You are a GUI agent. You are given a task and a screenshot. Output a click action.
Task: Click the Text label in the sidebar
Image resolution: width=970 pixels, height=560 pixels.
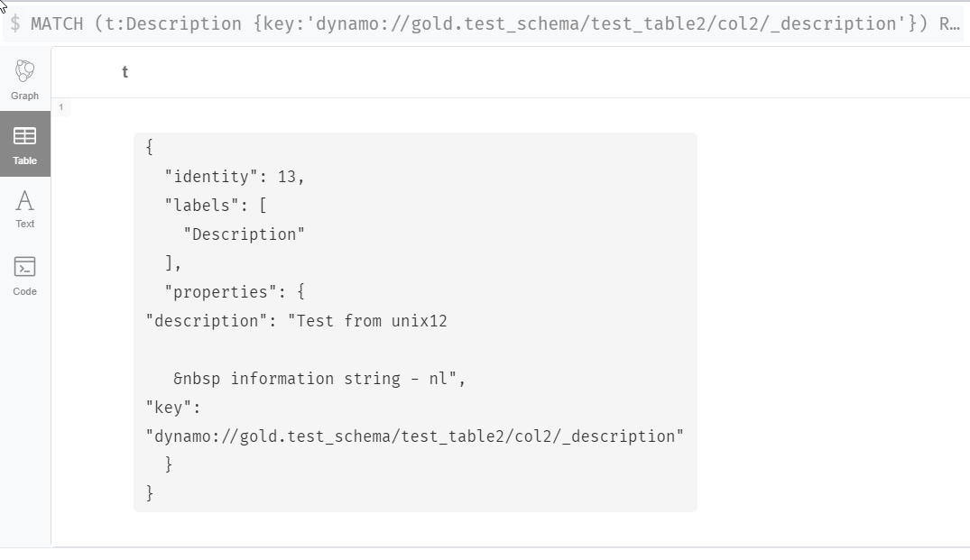point(24,224)
